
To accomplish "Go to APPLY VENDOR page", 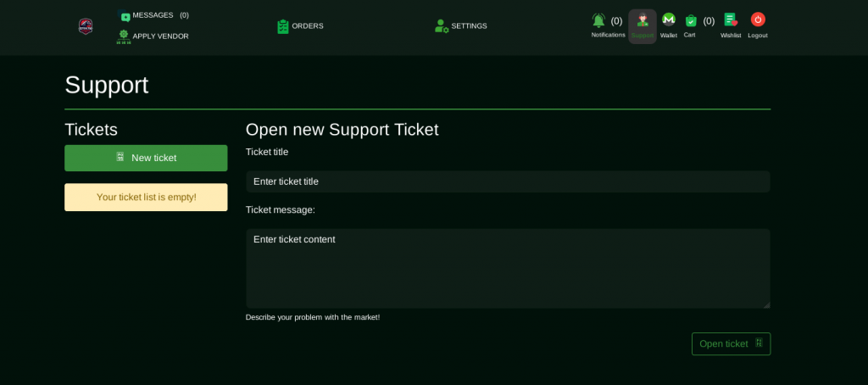I will tap(160, 36).
